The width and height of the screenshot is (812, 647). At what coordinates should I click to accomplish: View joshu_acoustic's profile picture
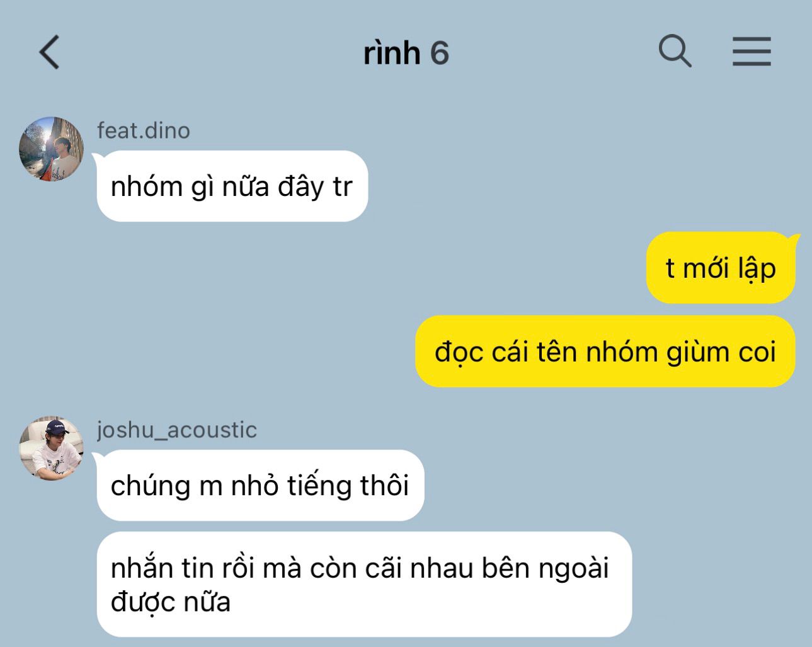[x=52, y=448]
